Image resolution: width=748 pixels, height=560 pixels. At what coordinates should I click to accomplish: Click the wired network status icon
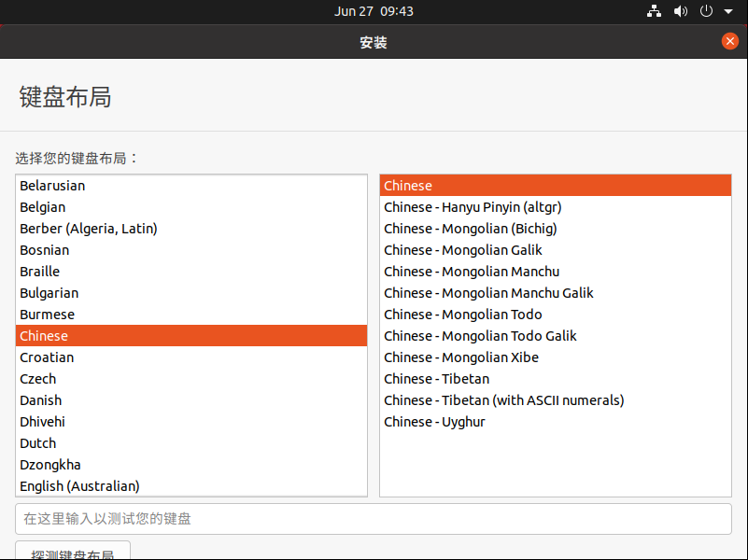654,11
